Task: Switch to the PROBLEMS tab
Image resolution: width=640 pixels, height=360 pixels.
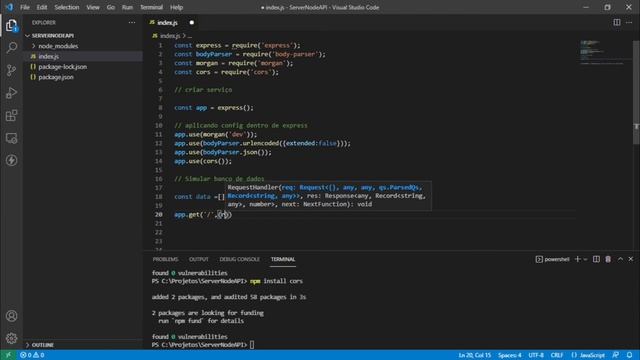Action: (165, 259)
